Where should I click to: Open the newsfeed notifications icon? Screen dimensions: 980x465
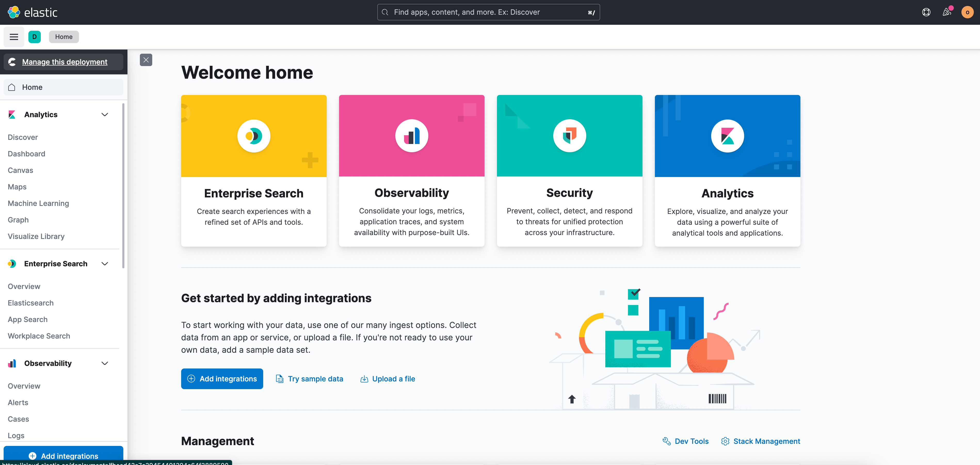coord(946,12)
